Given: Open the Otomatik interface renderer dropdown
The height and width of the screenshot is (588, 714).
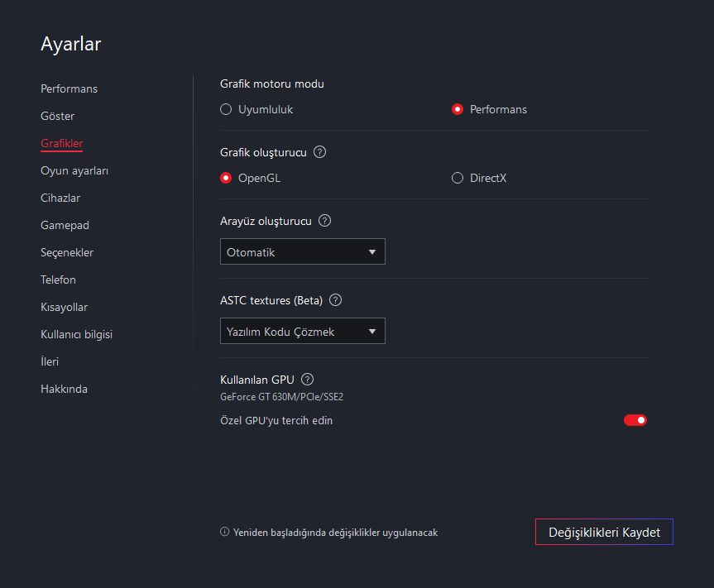Looking at the screenshot, I should tap(302, 252).
